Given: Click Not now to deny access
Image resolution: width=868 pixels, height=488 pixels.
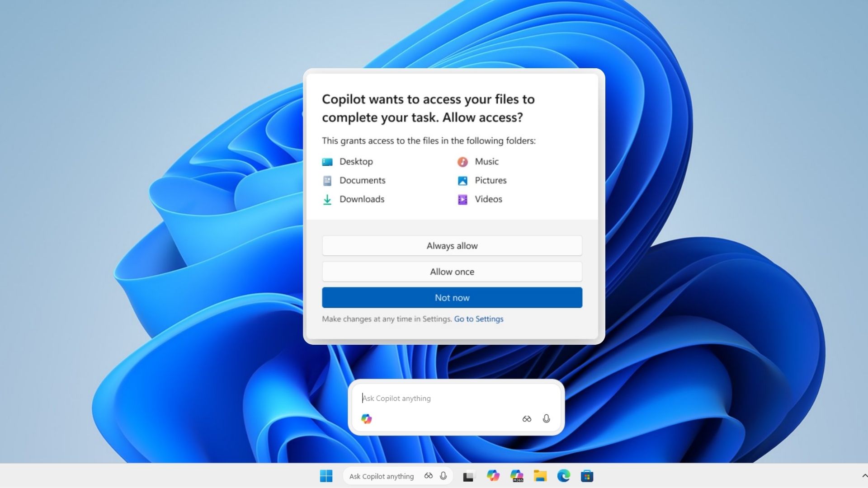Looking at the screenshot, I should point(452,297).
